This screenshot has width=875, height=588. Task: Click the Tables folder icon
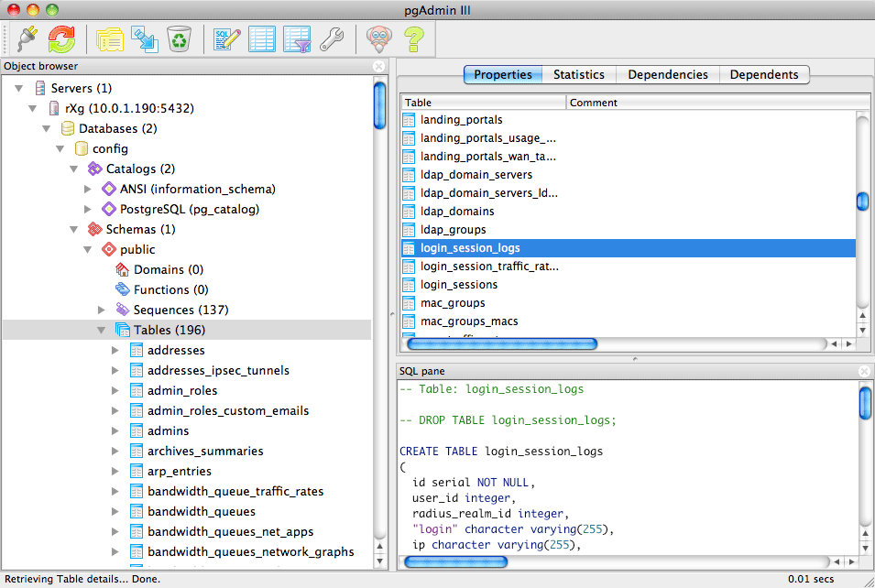point(122,330)
